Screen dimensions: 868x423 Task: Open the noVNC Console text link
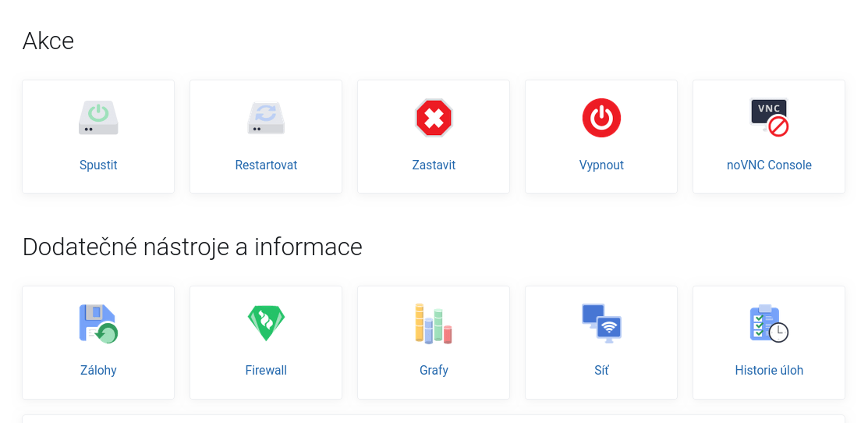(769, 165)
